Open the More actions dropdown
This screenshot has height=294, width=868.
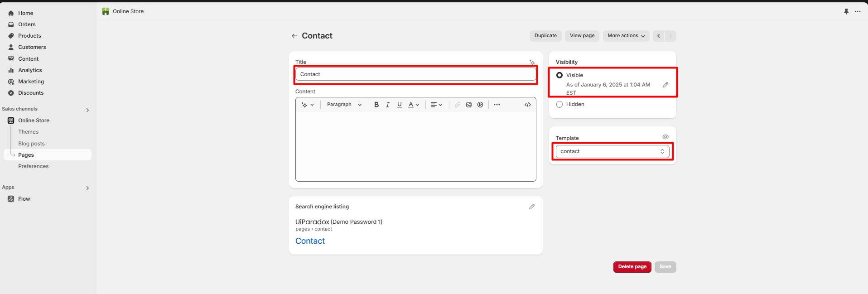point(626,36)
